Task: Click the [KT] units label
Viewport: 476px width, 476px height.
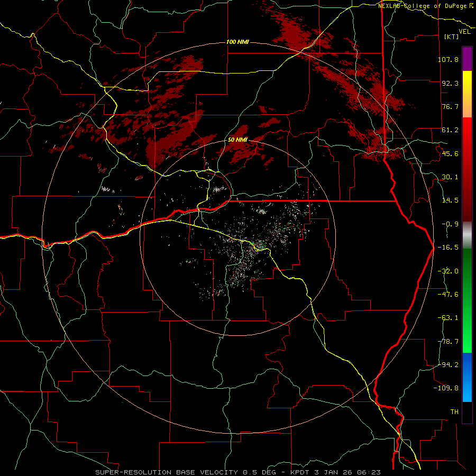Action: click(452, 36)
